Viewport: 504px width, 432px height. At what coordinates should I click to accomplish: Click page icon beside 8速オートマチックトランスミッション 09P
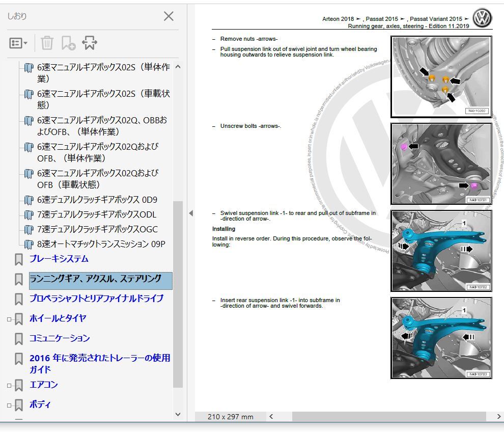[29, 245]
